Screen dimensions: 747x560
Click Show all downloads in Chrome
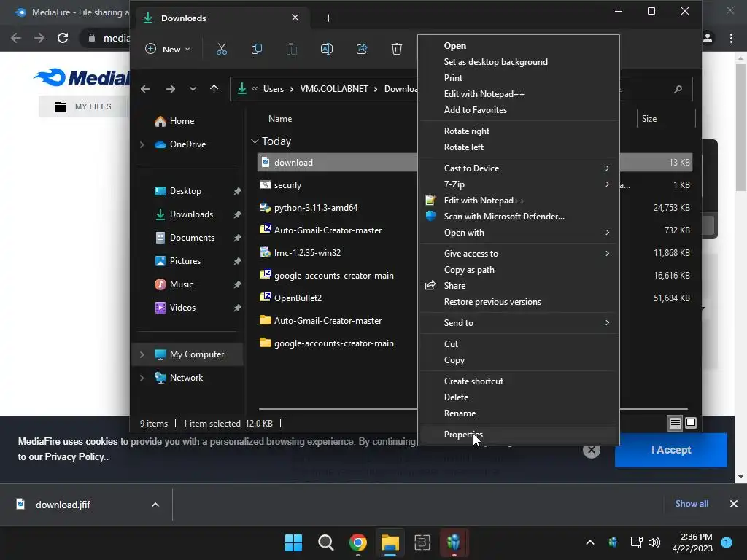pyautogui.click(x=692, y=504)
